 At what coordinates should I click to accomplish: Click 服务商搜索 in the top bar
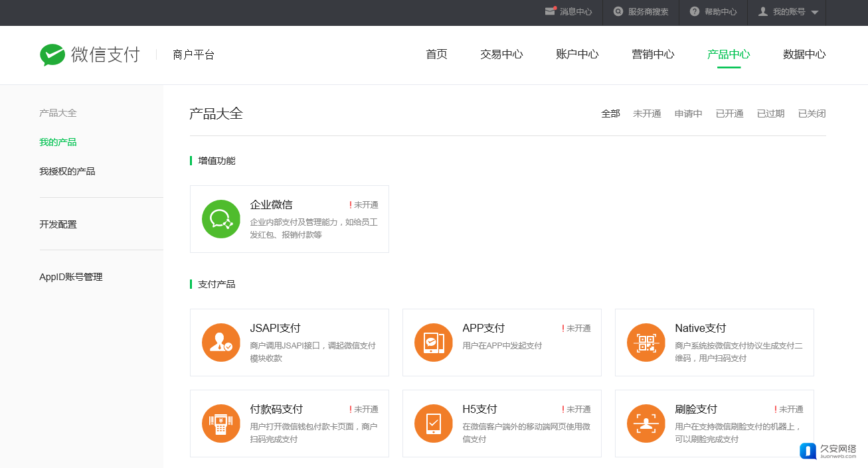pyautogui.click(x=641, y=12)
